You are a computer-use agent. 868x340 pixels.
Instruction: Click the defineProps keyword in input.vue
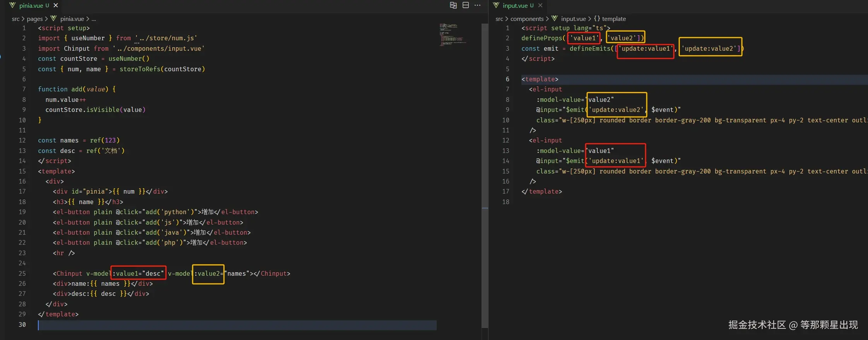(542, 38)
